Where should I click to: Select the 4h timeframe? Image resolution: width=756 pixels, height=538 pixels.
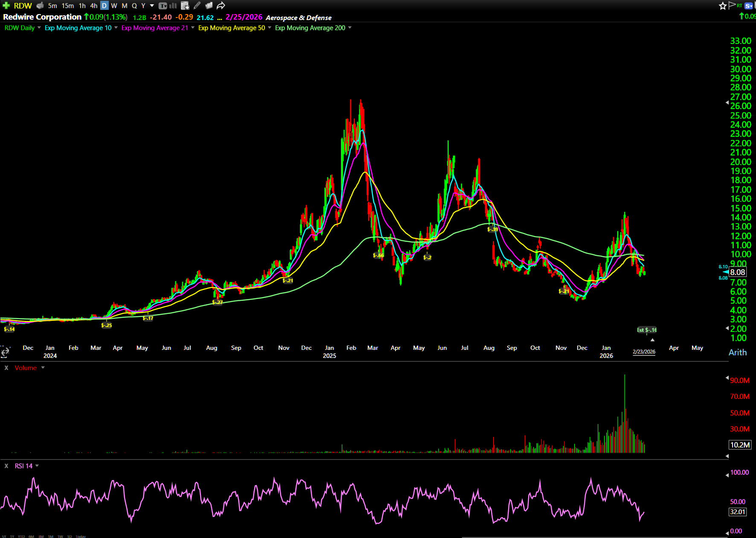(x=93, y=6)
